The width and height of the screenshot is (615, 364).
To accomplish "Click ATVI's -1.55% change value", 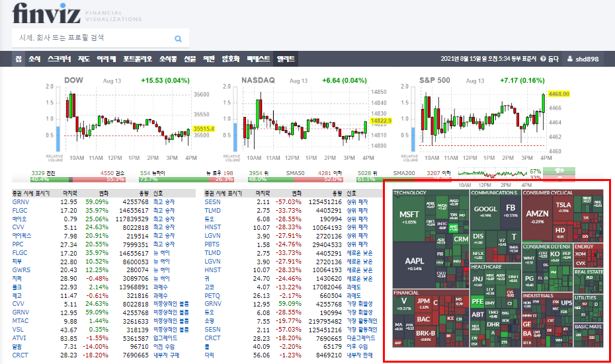I will point(95,338).
